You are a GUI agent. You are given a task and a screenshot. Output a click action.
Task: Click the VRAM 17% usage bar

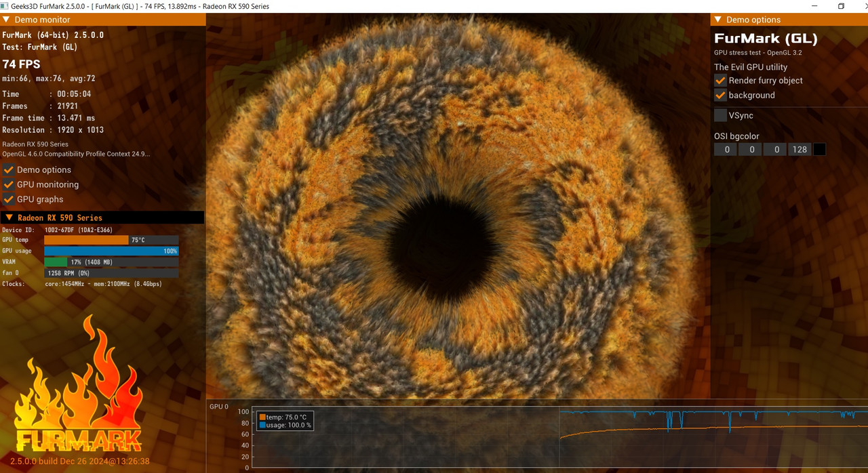pos(111,262)
